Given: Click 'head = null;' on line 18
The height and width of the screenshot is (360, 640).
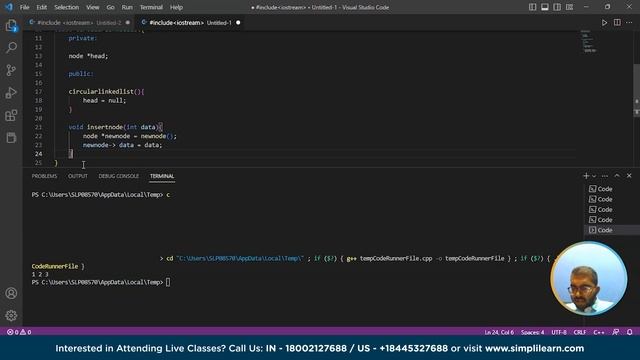Looking at the screenshot, I should 104,100.
